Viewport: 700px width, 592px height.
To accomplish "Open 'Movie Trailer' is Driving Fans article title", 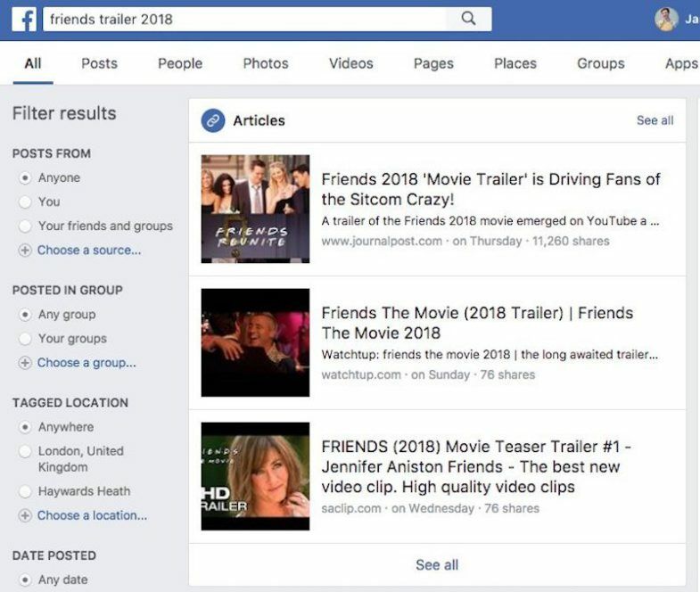I will pyautogui.click(x=490, y=189).
